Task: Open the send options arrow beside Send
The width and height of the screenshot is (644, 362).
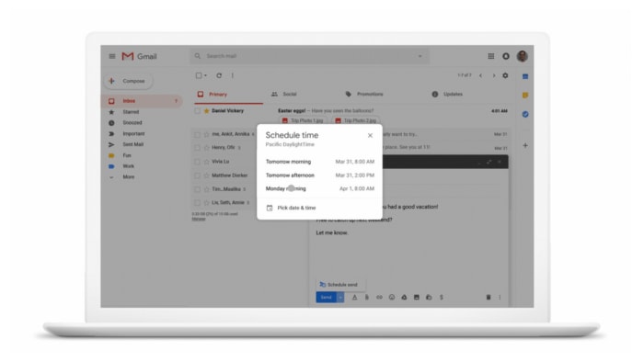Action: click(340, 297)
